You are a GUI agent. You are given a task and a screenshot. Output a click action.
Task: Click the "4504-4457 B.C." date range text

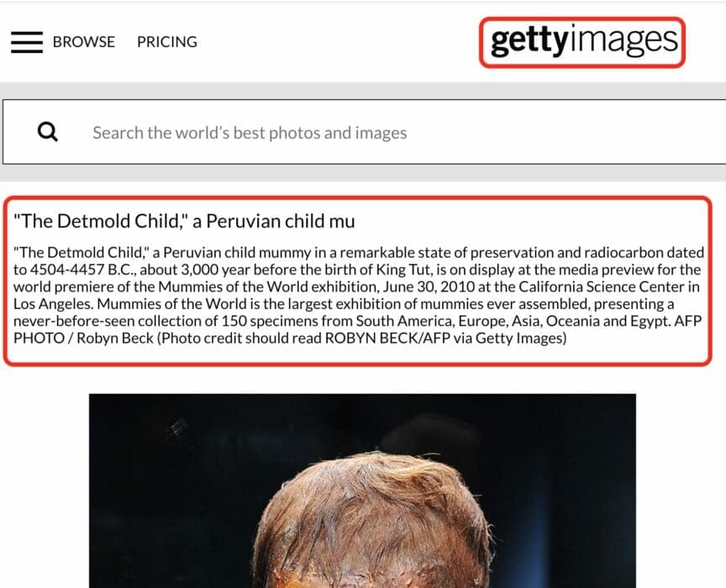82,270
